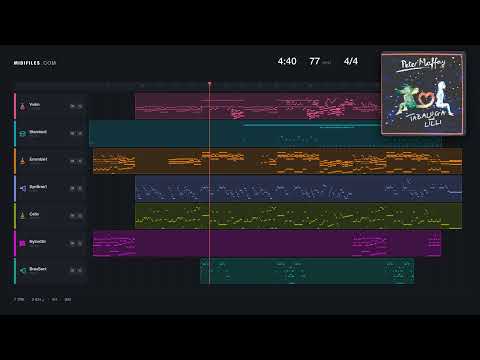
Task: Solo the orange track
Action: [80, 161]
